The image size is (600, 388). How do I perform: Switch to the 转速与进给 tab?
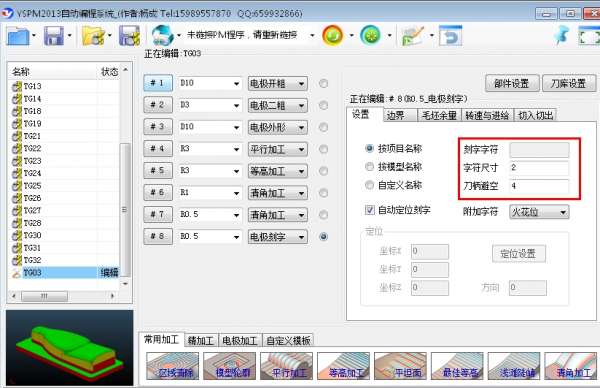(x=487, y=115)
